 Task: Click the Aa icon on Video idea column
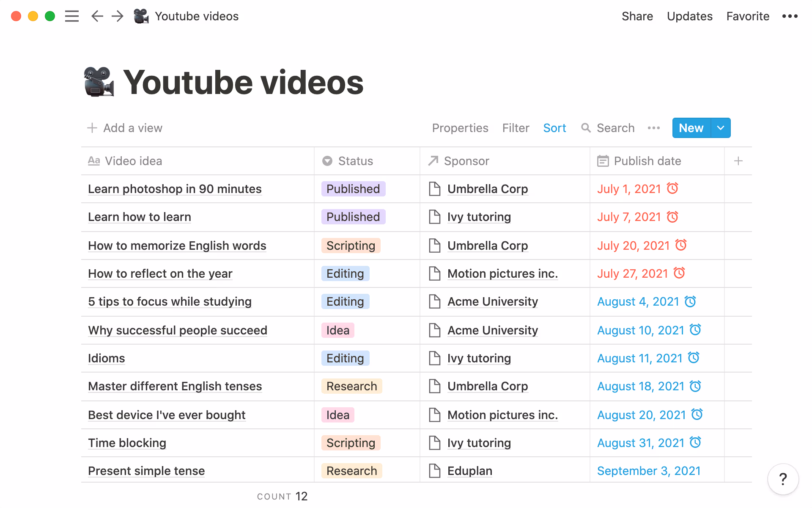(94, 161)
